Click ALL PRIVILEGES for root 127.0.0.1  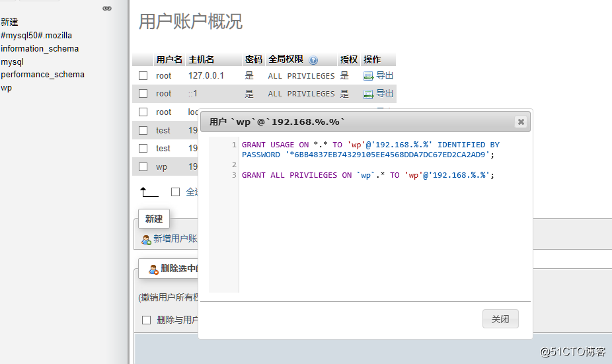(x=301, y=76)
